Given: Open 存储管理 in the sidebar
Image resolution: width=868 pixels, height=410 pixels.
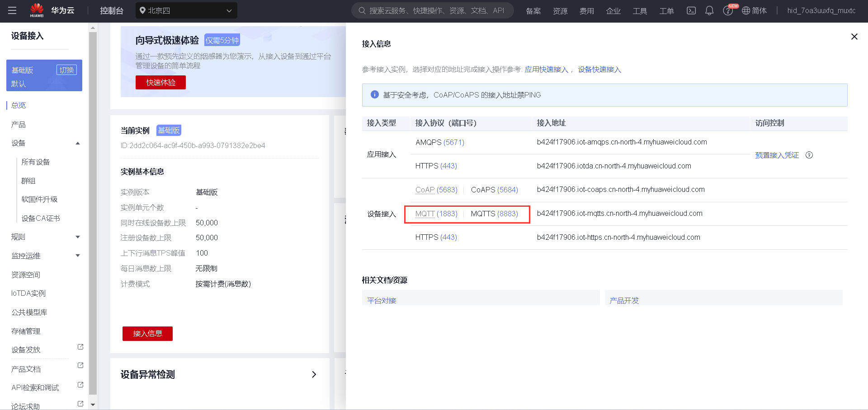Looking at the screenshot, I should click(x=26, y=331).
